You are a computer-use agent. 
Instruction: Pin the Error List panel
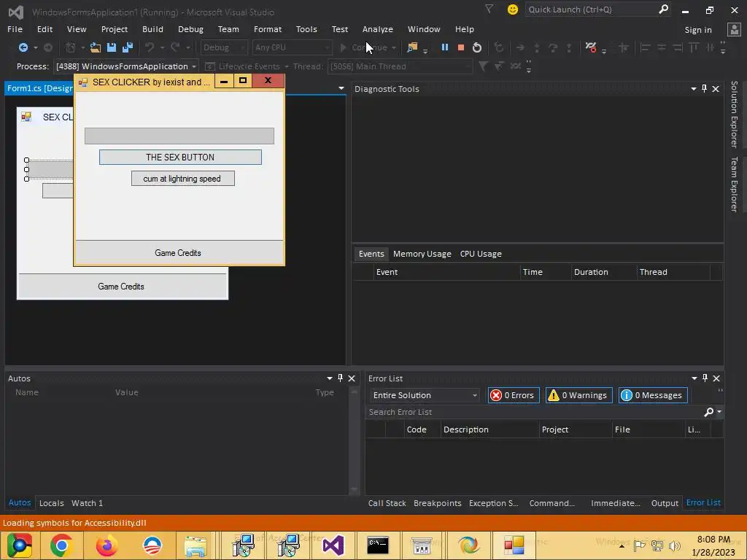[x=705, y=378]
